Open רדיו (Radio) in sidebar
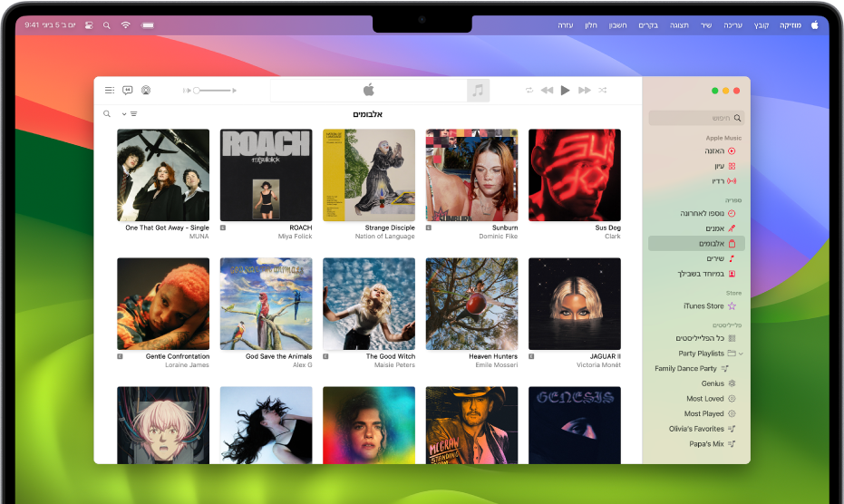 click(x=724, y=181)
